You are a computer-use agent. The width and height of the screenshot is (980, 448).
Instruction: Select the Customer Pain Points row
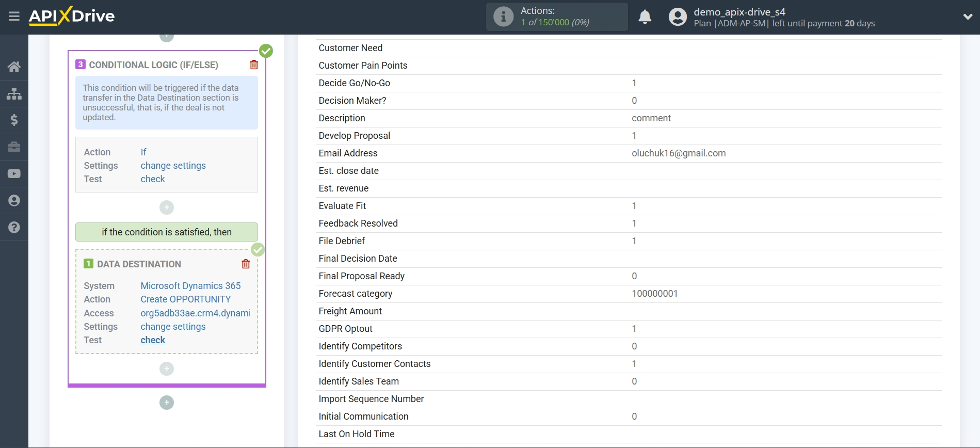pos(629,66)
